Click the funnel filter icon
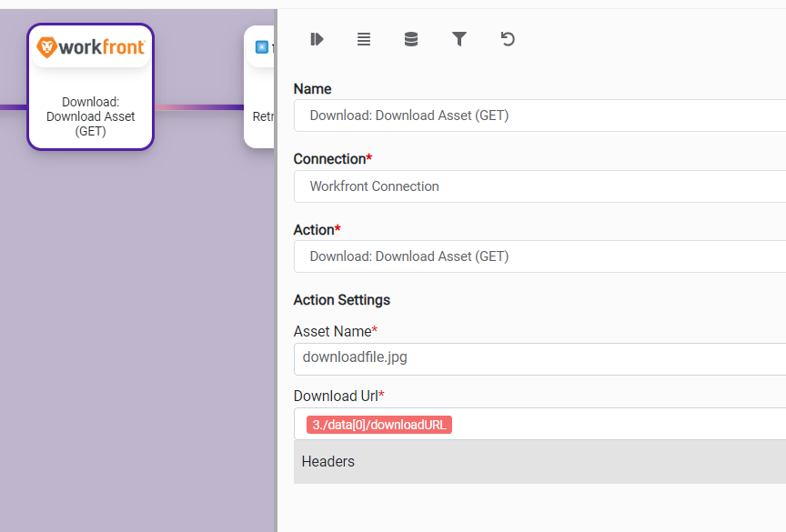The height and width of the screenshot is (532, 786). tap(459, 39)
